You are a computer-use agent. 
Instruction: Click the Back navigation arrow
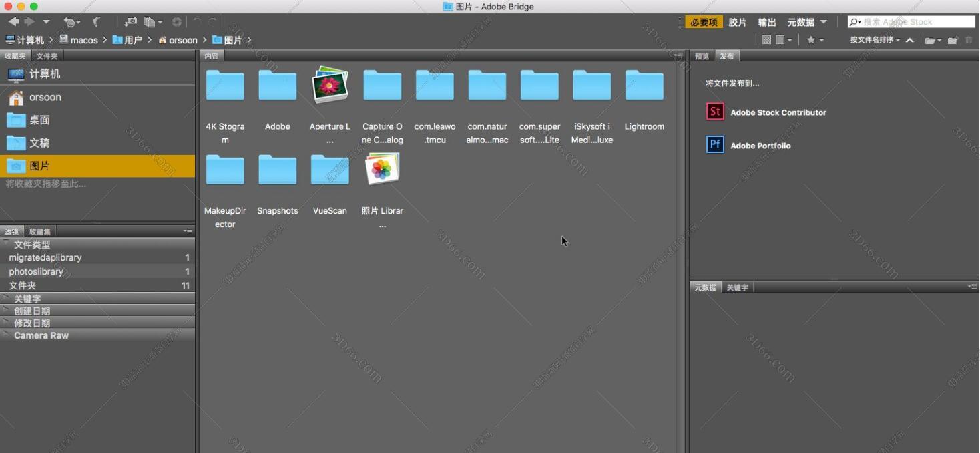[13, 22]
